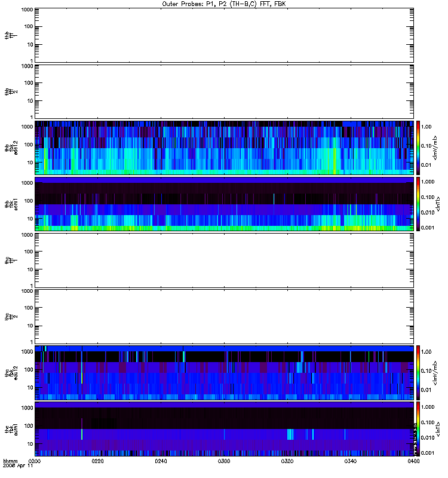The width and height of the screenshot is (448, 478).
Task: Click the empty thc fff 2 plot panel
Action: (x=224, y=317)
